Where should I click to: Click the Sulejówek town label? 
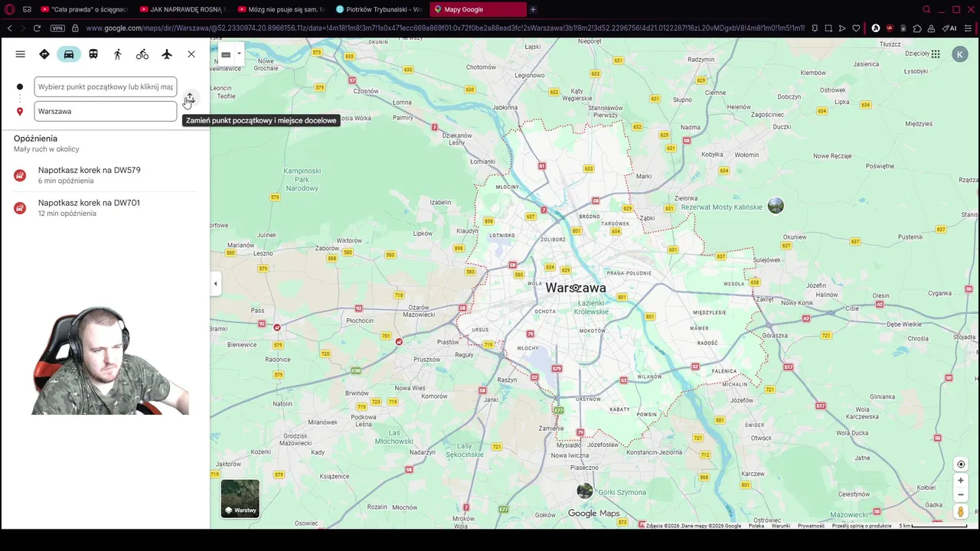pyautogui.click(x=766, y=260)
